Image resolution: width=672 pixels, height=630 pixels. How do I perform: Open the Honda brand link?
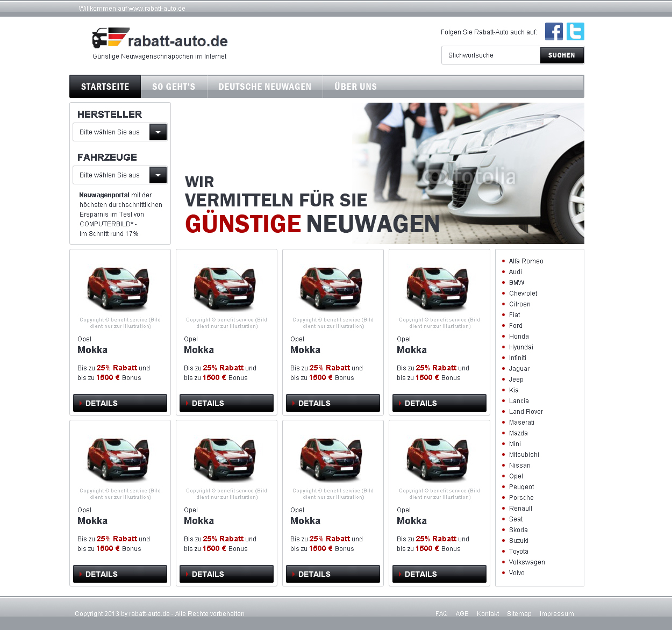coord(519,337)
